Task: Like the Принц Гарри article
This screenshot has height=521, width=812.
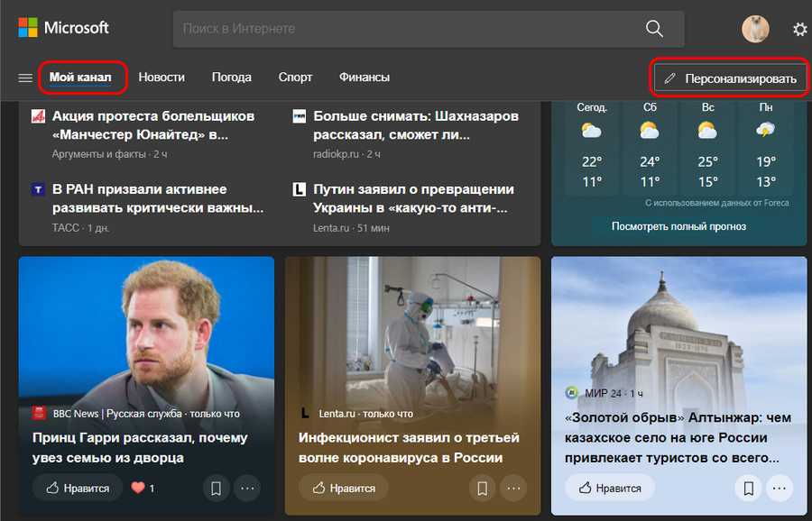Action: [78, 488]
